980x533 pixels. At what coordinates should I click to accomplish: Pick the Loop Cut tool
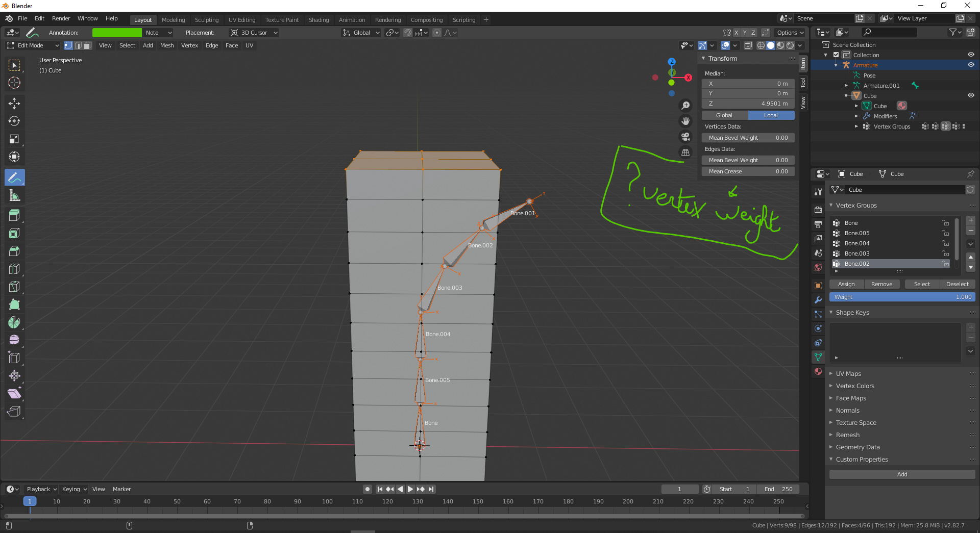14,269
